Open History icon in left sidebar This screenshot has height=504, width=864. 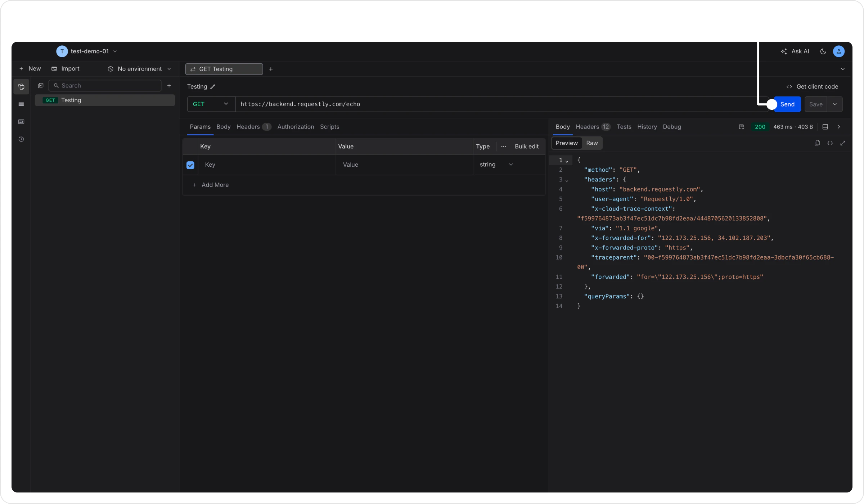(x=21, y=139)
